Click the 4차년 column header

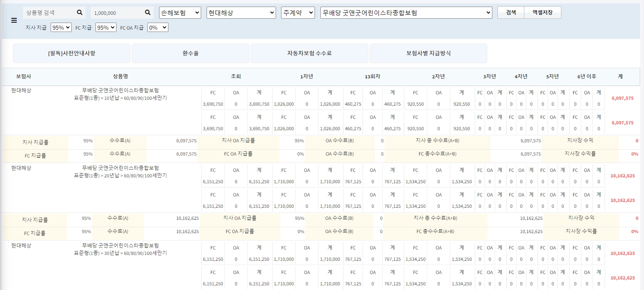[521, 76]
